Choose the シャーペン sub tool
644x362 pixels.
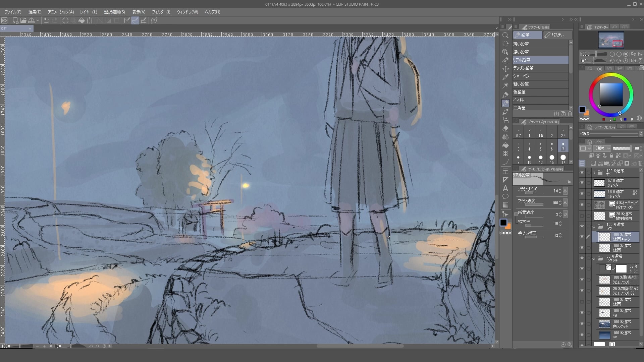click(x=540, y=76)
